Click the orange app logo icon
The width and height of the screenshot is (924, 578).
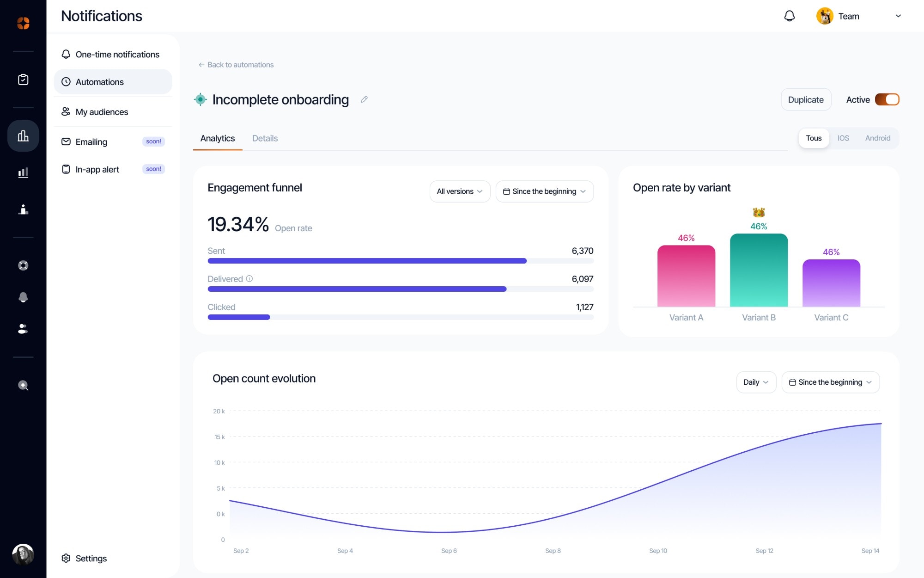[23, 23]
